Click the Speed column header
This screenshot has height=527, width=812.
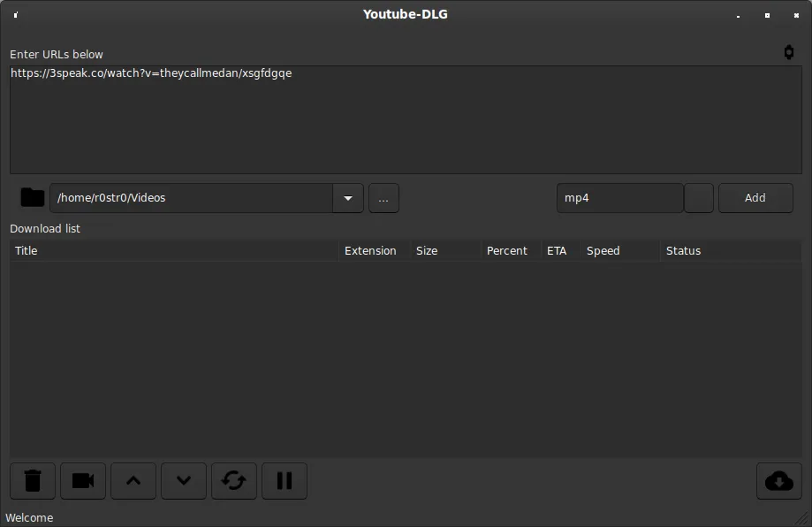point(620,251)
